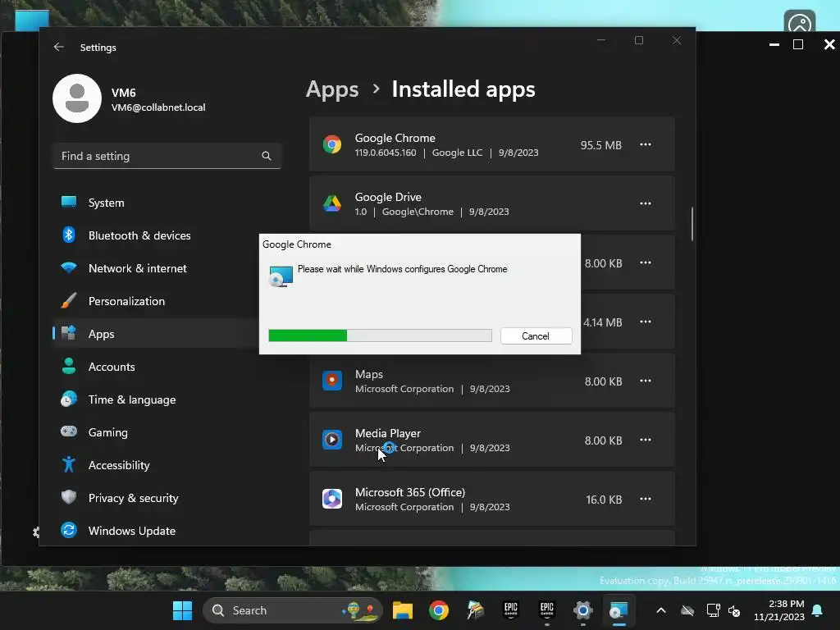Image resolution: width=840 pixels, height=630 pixels.
Task: Open the Settings gear on the taskbar
Action: (583, 610)
